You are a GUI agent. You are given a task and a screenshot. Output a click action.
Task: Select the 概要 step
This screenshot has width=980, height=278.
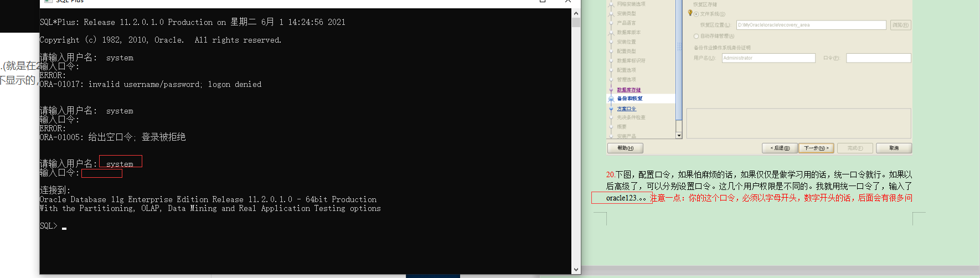(622, 127)
